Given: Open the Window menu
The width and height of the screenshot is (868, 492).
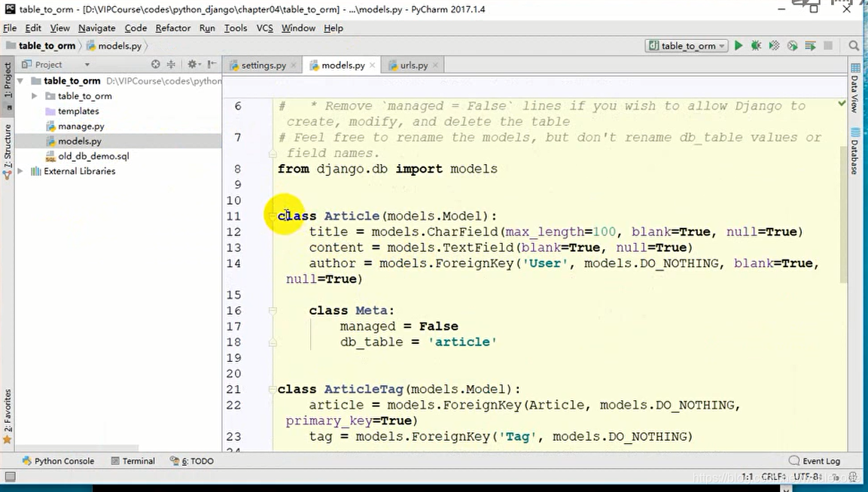Looking at the screenshot, I should [x=298, y=28].
